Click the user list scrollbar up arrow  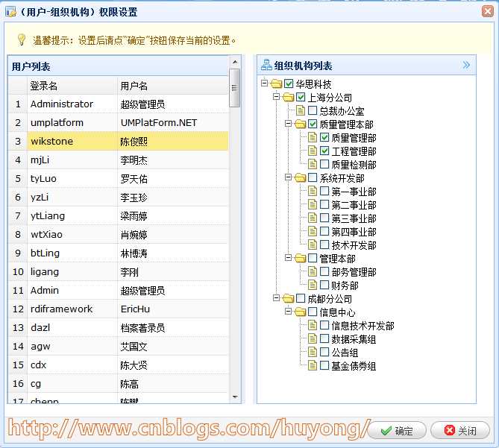click(235, 62)
